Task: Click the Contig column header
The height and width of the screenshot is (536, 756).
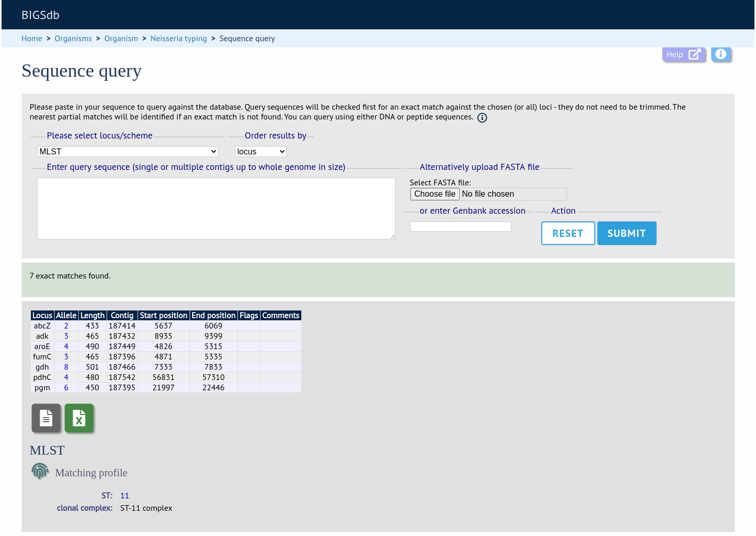Action: [122, 316]
